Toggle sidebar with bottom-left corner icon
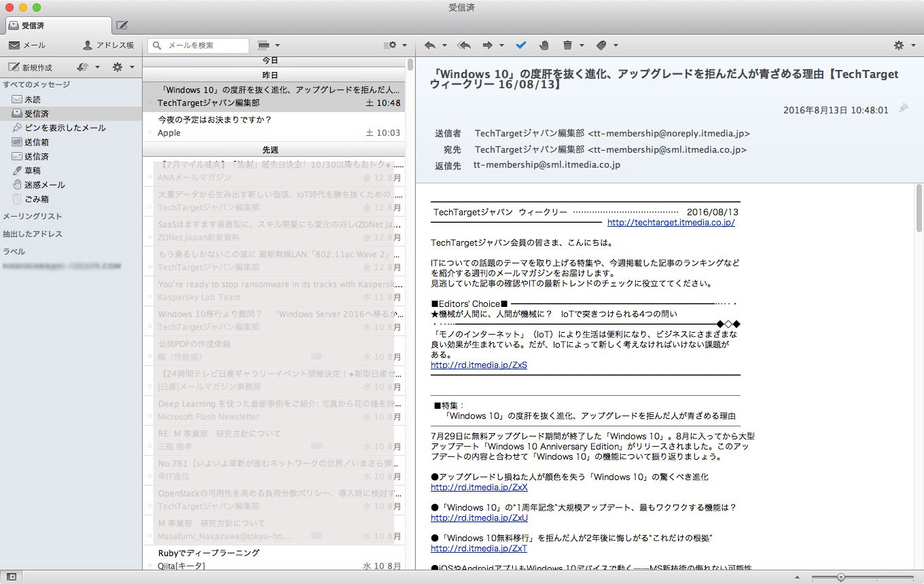Viewport: 924px width, 584px height. pos(11,577)
